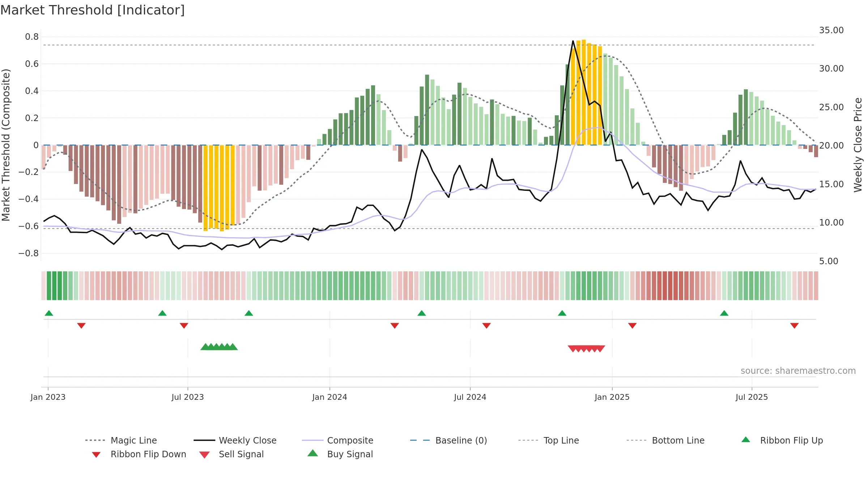Click the Buy Signal legend triangle
Image resolution: width=868 pixels, height=488 pixels.
tap(313, 453)
